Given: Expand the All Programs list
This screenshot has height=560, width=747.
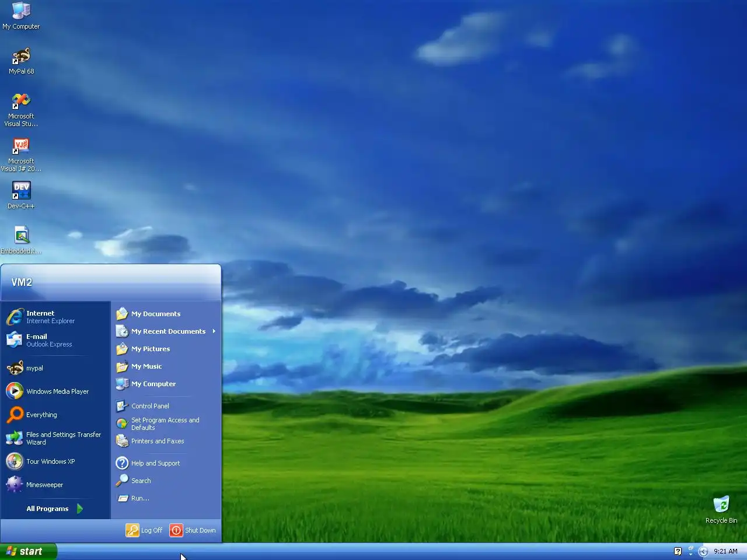Looking at the screenshot, I should pyautogui.click(x=55, y=509).
